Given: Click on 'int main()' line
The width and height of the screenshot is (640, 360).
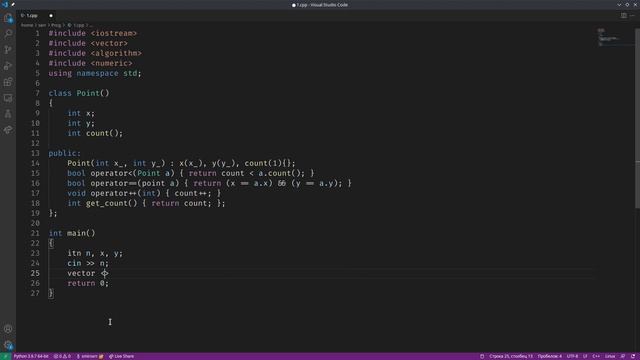Looking at the screenshot, I should (72, 233).
